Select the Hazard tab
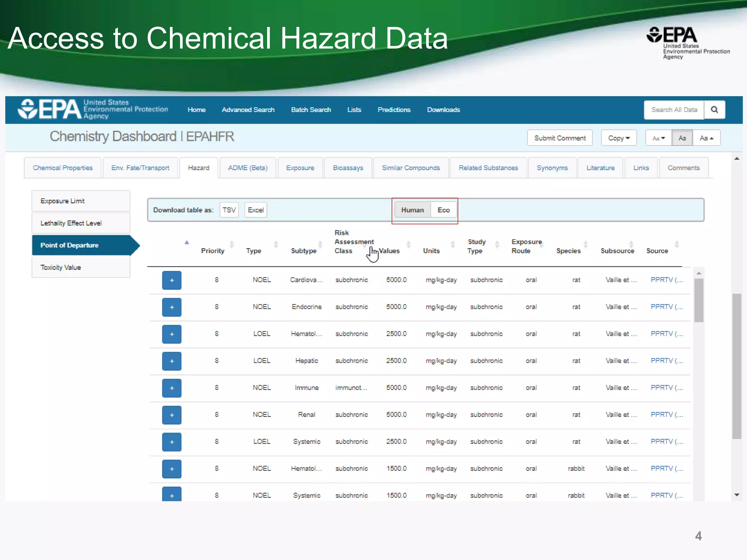 (x=198, y=168)
